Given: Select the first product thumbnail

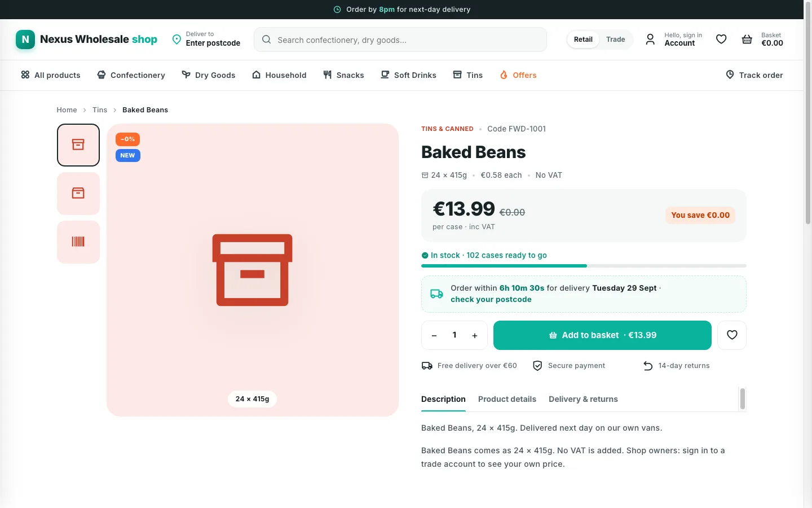Looking at the screenshot, I should 78,145.
